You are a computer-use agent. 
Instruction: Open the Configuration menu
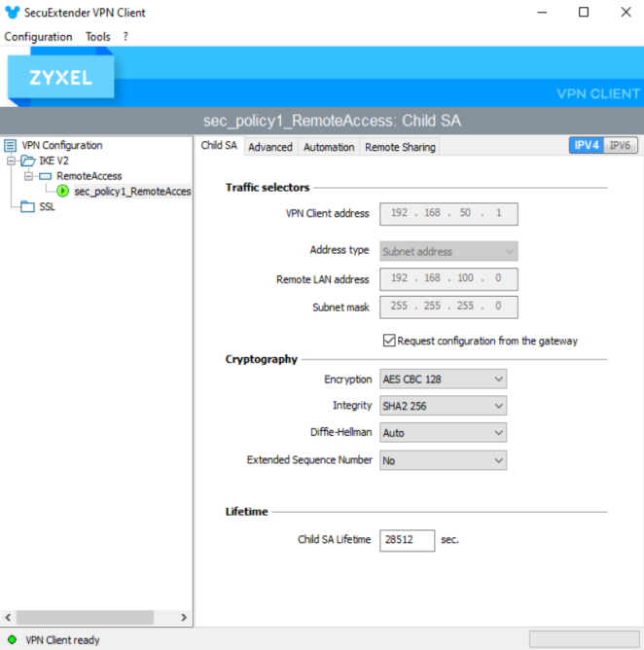pyautogui.click(x=38, y=37)
